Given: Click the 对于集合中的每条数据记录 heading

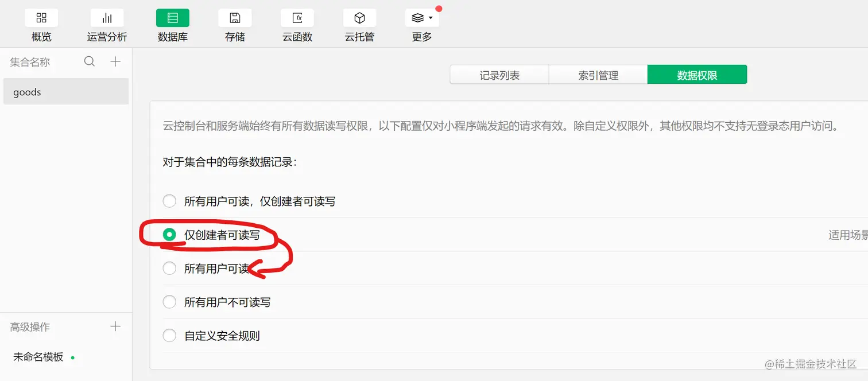Looking at the screenshot, I should 230,162.
